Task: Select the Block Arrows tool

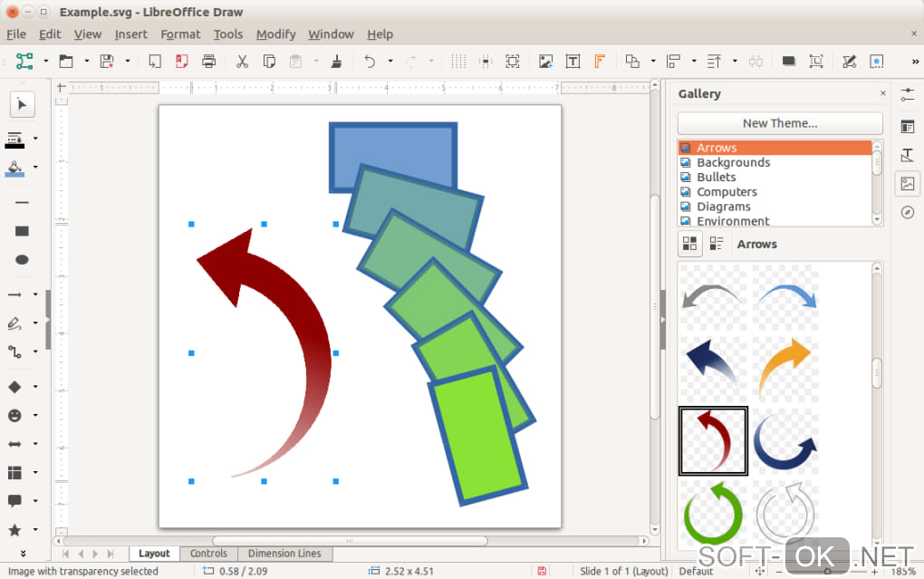Action: tap(14, 444)
